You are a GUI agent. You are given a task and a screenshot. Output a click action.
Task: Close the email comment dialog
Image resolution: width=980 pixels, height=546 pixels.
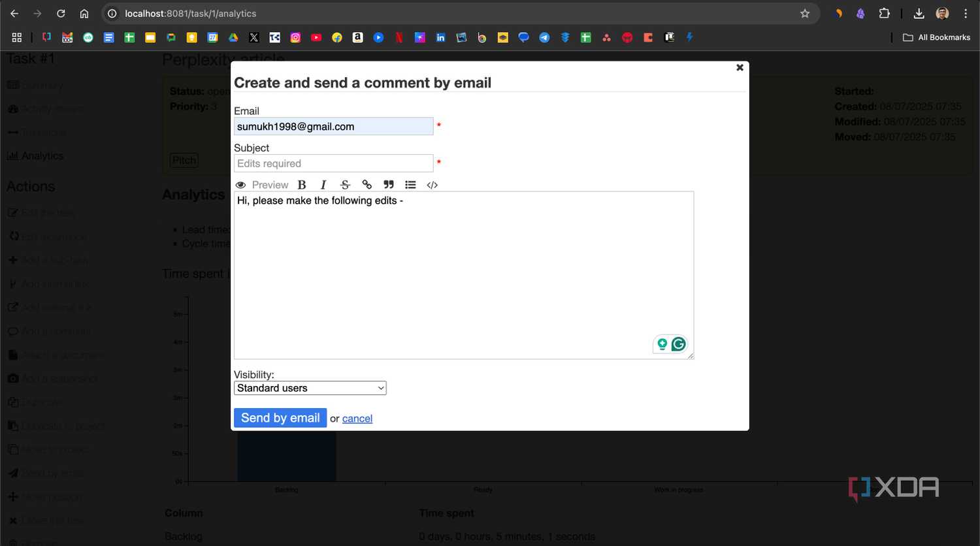point(740,67)
